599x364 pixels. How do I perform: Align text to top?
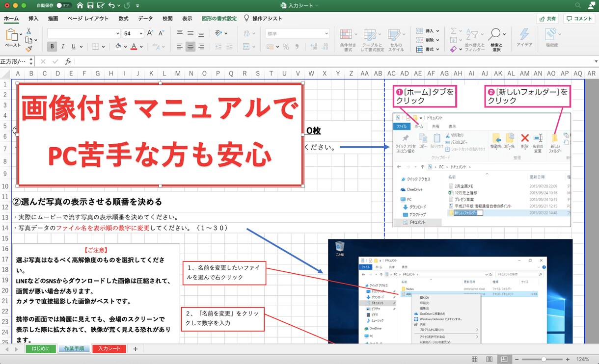click(179, 33)
